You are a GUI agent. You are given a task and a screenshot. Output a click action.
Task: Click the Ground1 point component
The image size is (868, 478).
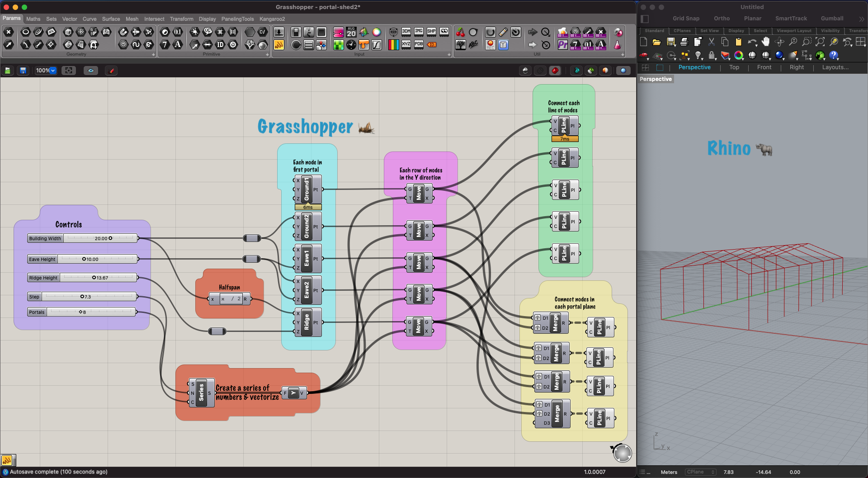[x=308, y=189]
